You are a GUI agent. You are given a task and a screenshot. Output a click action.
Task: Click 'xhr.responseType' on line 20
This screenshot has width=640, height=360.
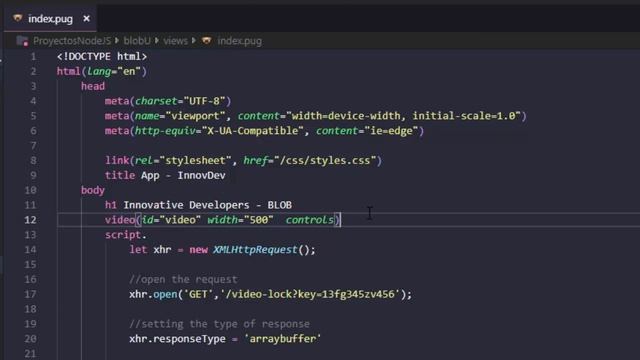pyautogui.click(x=177, y=339)
